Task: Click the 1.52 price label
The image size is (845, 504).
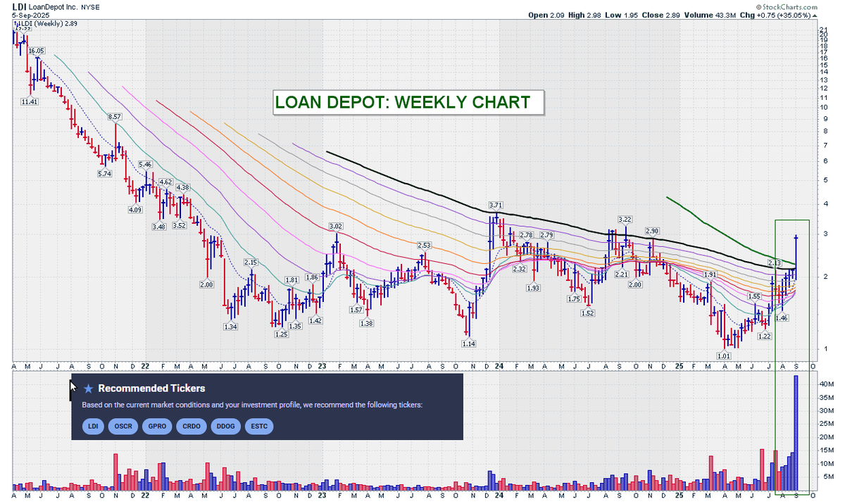Action: coord(588,313)
